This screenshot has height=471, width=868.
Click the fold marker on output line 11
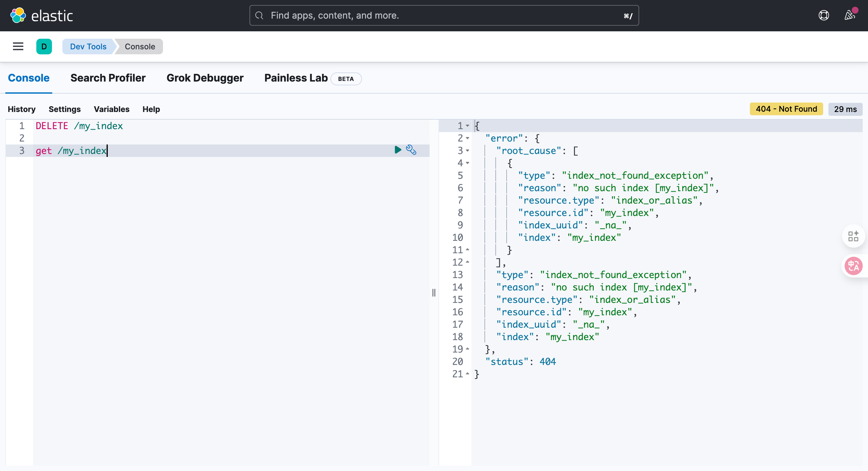pyautogui.click(x=468, y=250)
